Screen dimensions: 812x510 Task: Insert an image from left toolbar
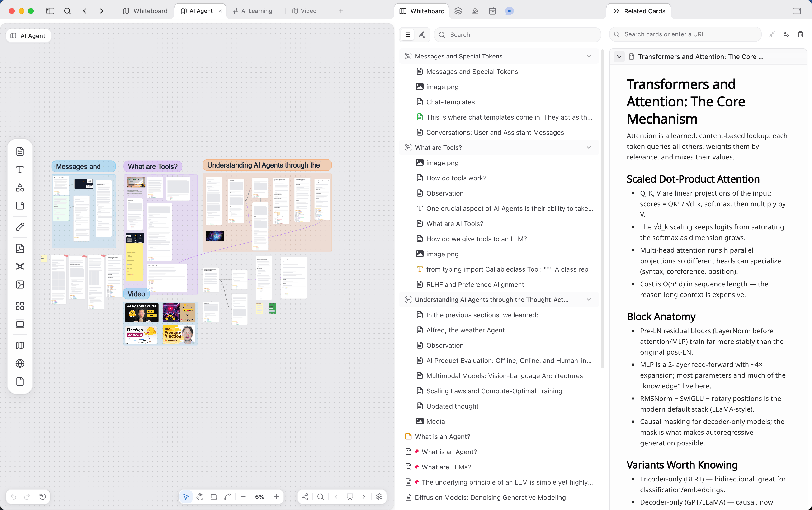(20, 284)
